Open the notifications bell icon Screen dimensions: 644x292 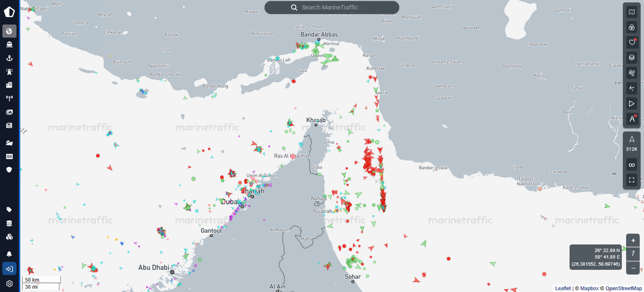click(x=9, y=254)
